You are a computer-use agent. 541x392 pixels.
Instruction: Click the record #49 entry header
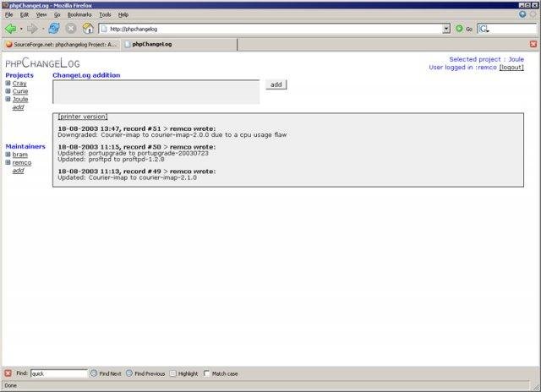tap(137, 171)
